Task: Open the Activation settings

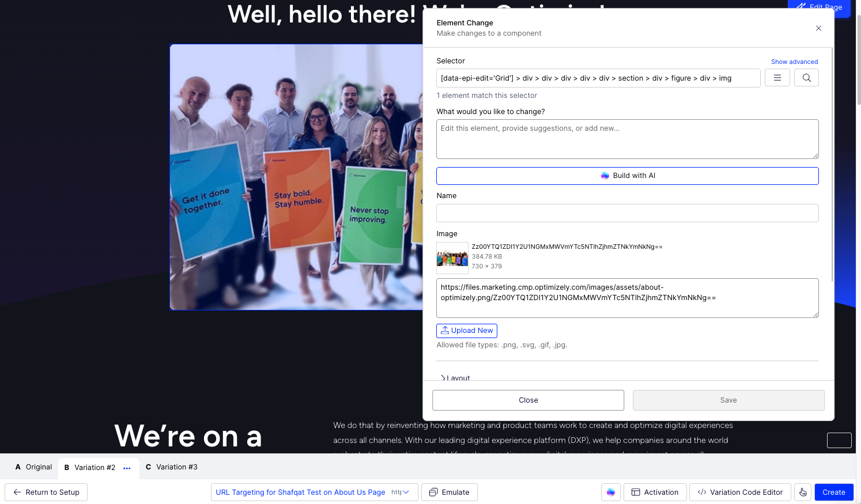Action: coord(655,492)
